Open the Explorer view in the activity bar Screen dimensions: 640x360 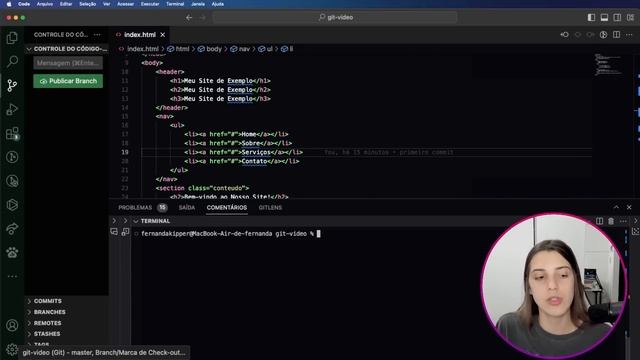(x=12, y=38)
